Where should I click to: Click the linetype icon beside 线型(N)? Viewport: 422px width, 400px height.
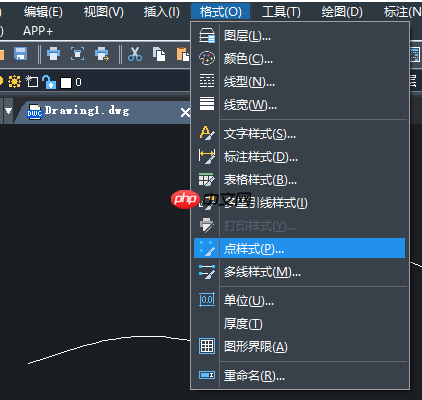207,81
